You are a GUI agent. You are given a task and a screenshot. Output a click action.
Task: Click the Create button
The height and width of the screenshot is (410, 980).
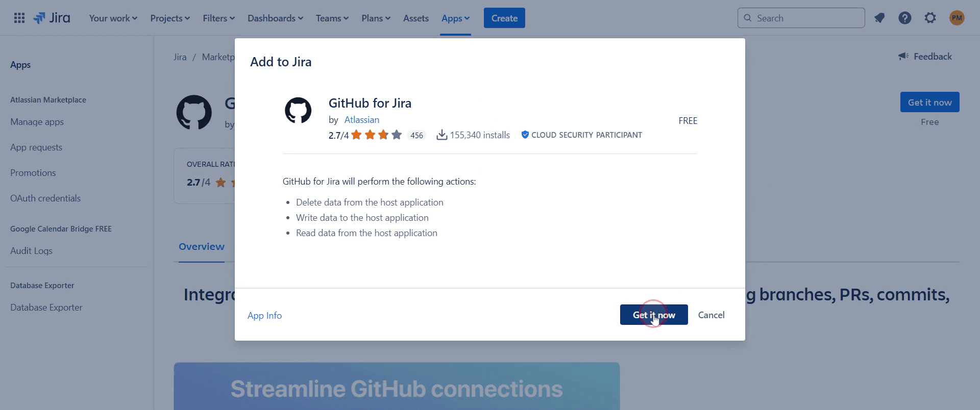coord(504,18)
